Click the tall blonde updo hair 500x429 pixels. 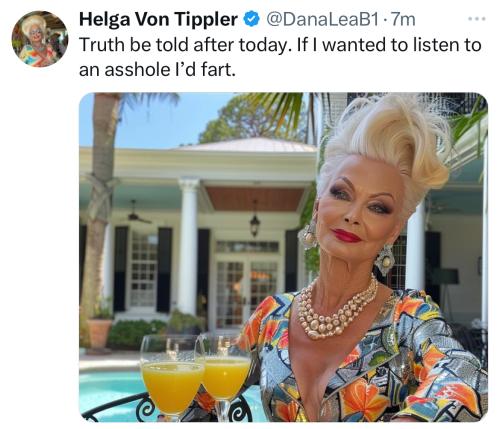point(387,143)
